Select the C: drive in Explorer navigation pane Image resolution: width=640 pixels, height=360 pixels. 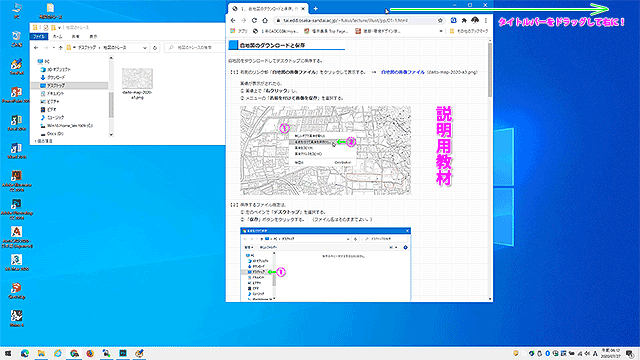pyautogui.click(x=67, y=125)
